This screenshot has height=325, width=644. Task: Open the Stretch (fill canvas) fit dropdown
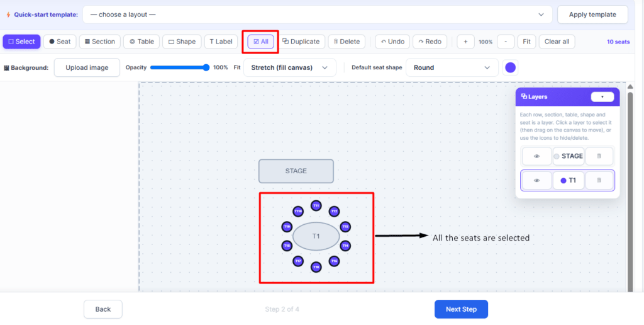pos(289,67)
